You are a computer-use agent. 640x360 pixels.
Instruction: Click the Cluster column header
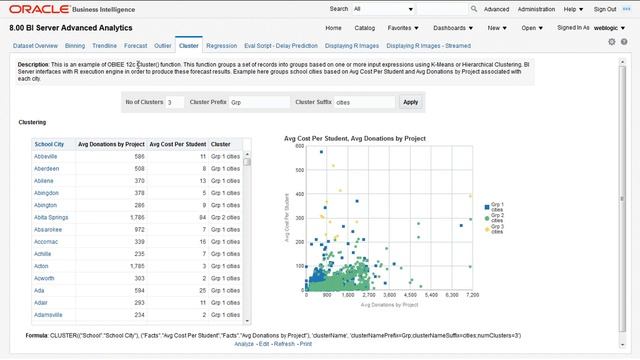pyautogui.click(x=220, y=144)
